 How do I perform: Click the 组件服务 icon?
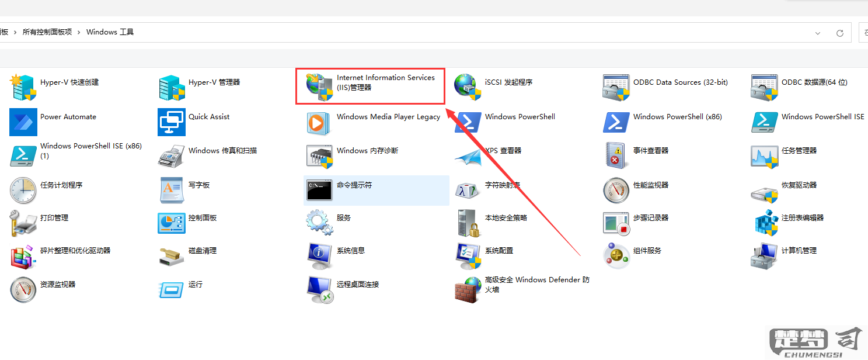click(616, 256)
